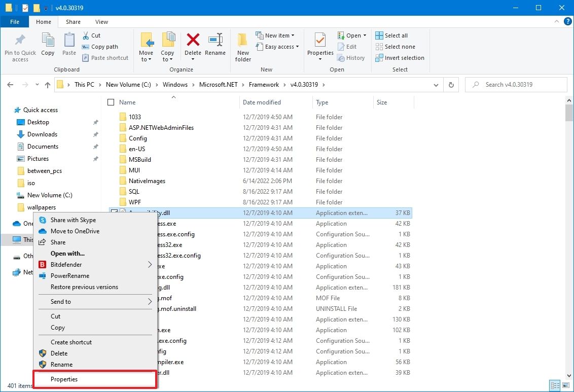Screen dimensions: 574x392
Task: Switch to the View ribbon tab
Action: (101, 22)
